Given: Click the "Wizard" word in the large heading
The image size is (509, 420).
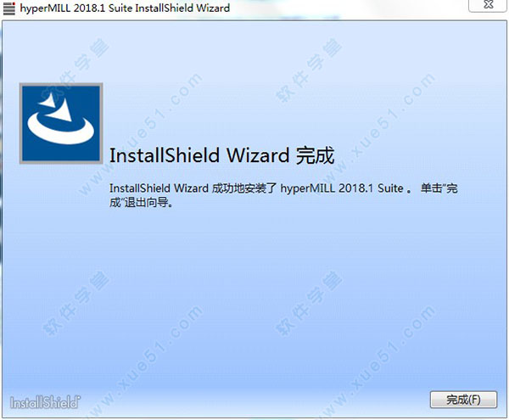Looking at the screenshot, I should (x=258, y=155).
